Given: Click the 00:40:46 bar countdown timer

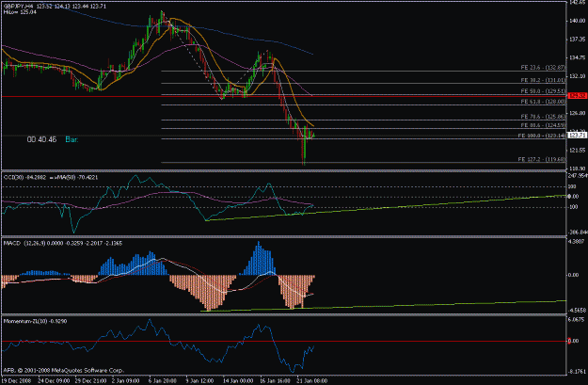Looking at the screenshot, I should click(41, 139).
